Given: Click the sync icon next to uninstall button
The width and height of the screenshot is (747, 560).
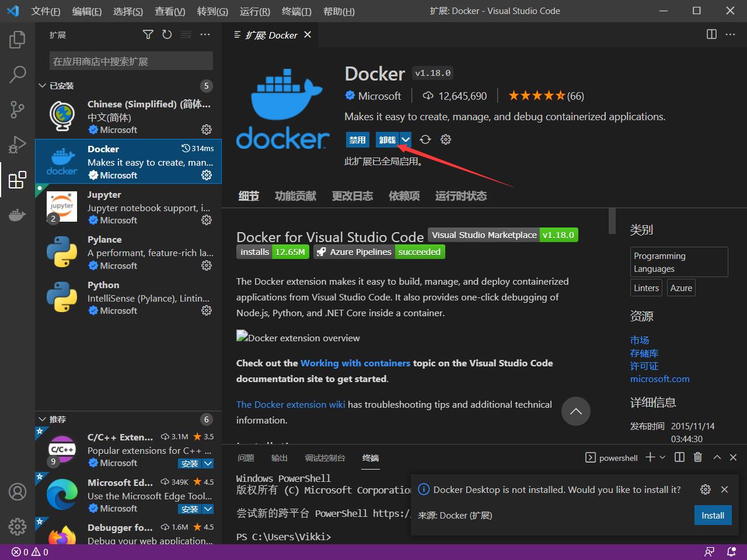Looking at the screenshot, I should point(425,139).
